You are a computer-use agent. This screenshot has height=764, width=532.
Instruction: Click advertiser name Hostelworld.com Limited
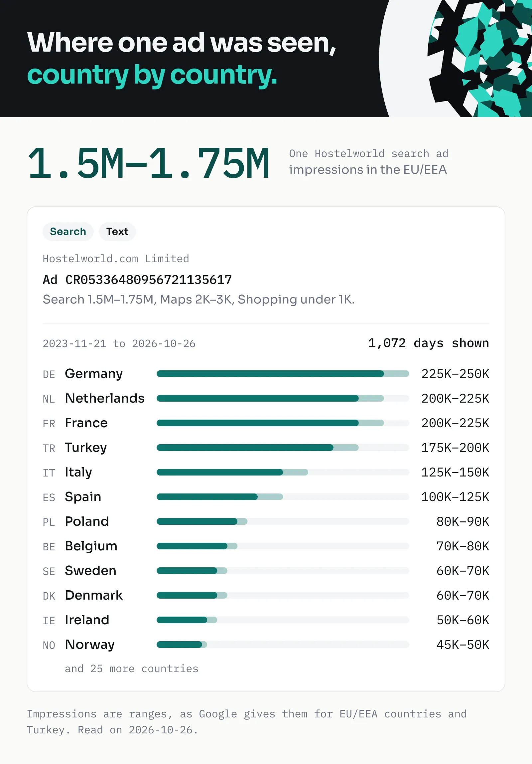point(116,259)
